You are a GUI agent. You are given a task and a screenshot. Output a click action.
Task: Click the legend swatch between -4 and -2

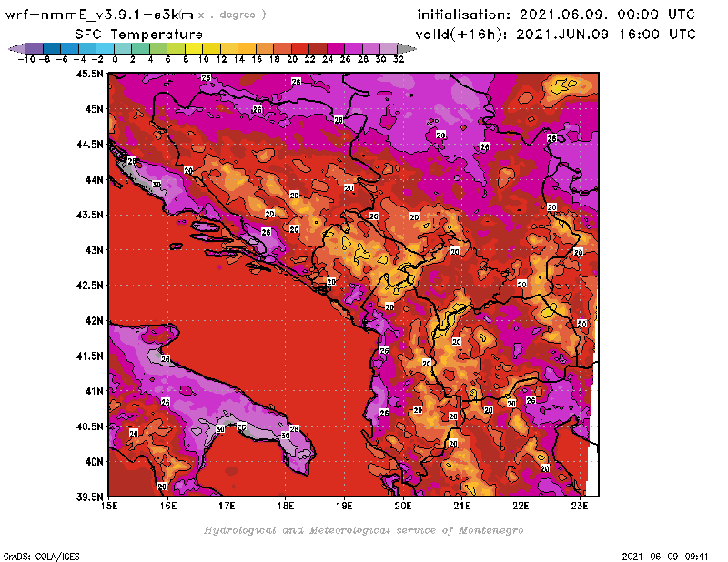[x=87, y=48]
